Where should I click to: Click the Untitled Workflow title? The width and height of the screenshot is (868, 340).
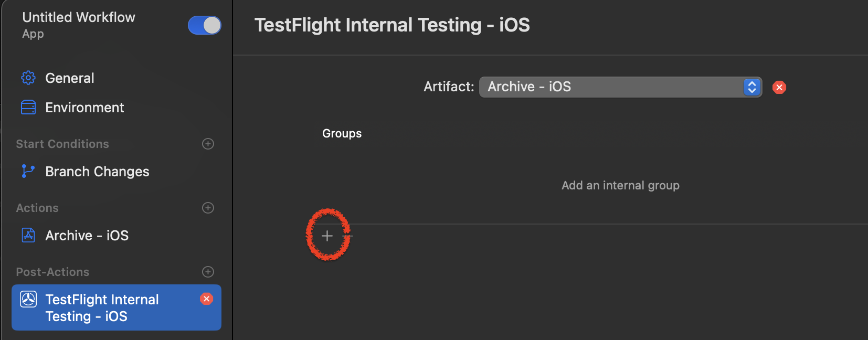pos(78,17)
